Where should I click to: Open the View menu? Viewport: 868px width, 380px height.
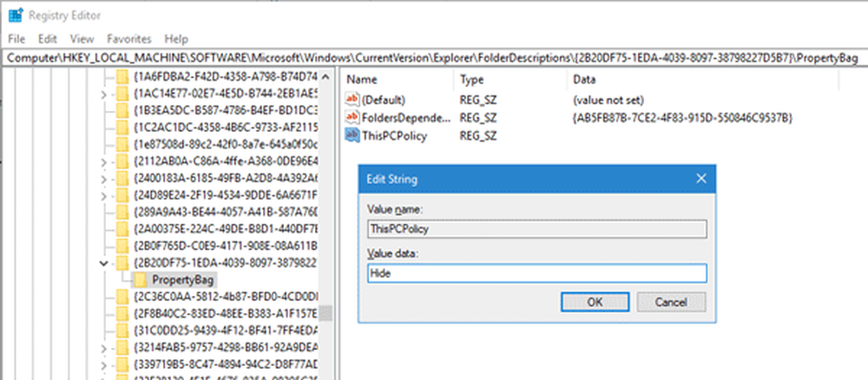(x=82, y=39)
